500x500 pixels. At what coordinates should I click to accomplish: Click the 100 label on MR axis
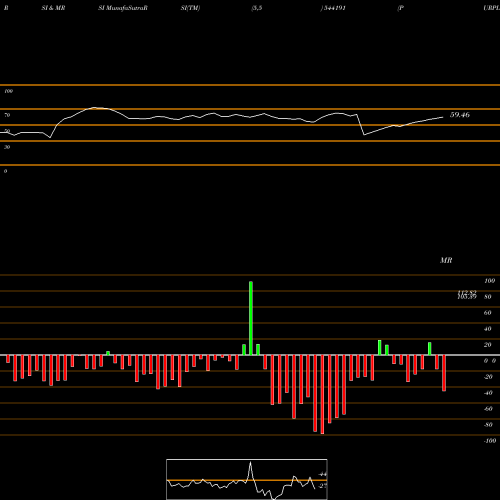point(489,281)
